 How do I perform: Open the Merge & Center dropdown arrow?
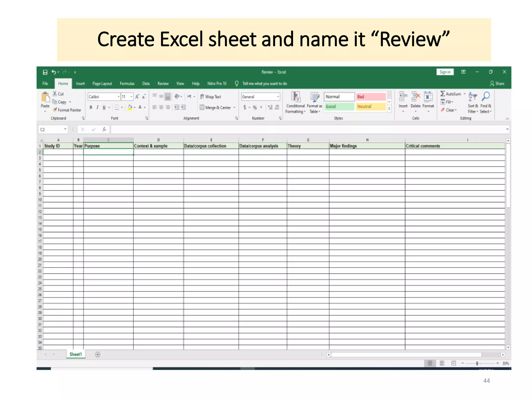click(234, 108)
